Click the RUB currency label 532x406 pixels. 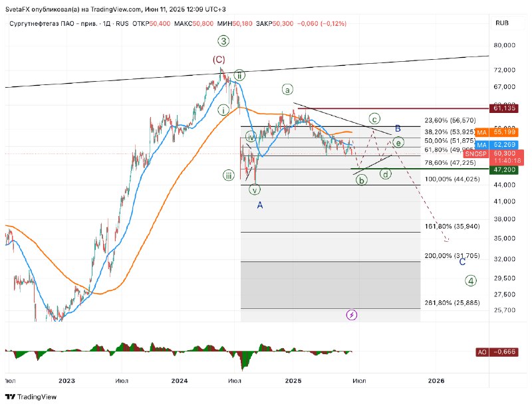pos(502,23)
